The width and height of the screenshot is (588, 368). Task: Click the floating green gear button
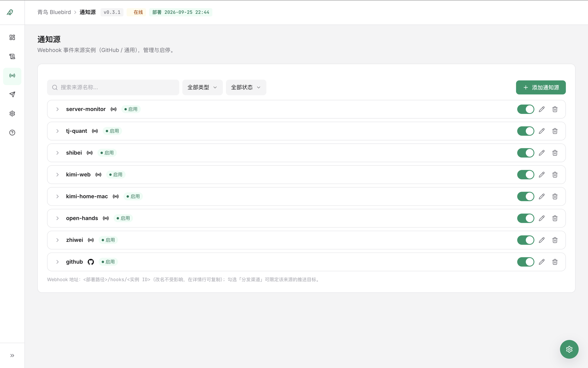569,349
